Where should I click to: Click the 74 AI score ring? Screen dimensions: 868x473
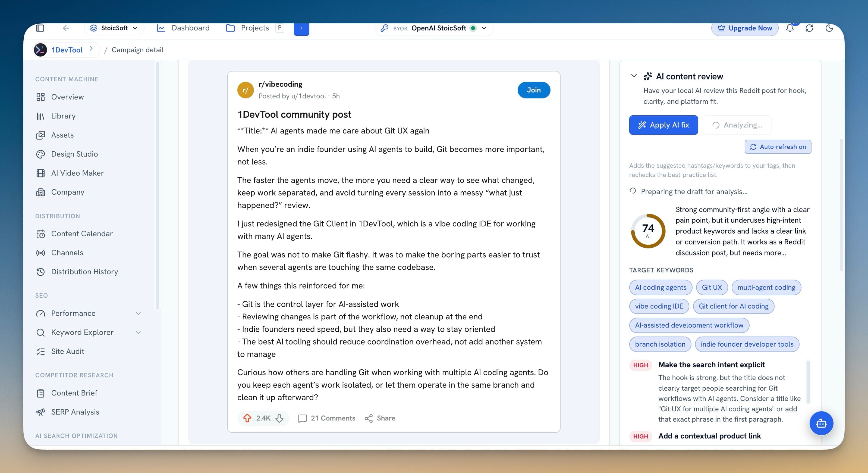click(648, 231)
